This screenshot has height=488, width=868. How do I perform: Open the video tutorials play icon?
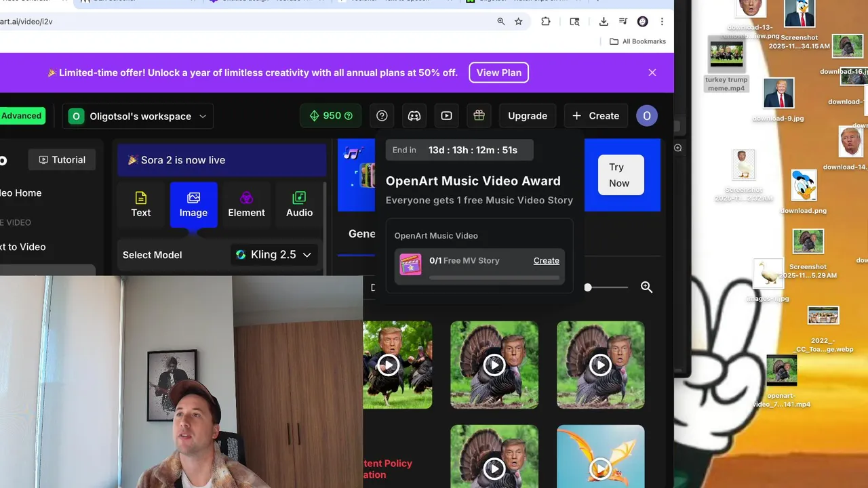pos(446,116)
